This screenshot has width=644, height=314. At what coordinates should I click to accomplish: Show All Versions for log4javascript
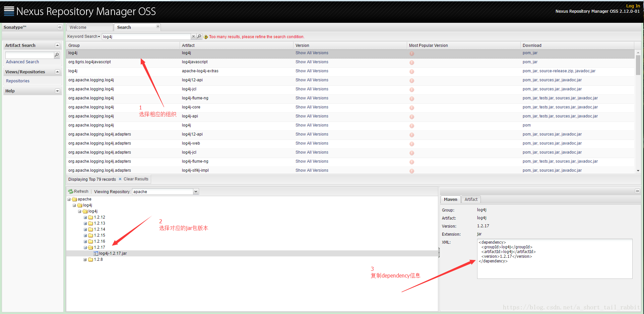[312, 62]
